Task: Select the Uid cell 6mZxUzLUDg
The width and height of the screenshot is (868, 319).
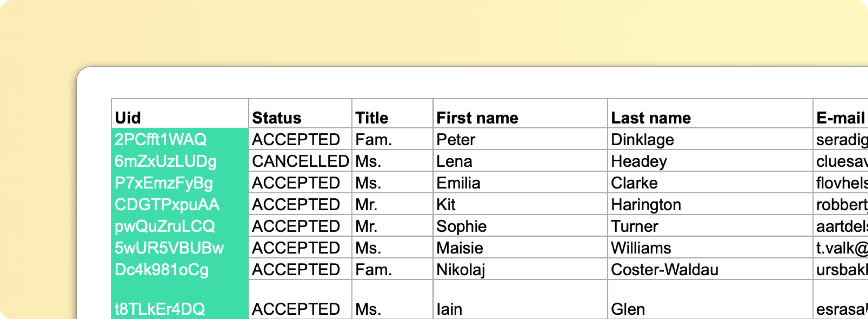Action: 180,160
